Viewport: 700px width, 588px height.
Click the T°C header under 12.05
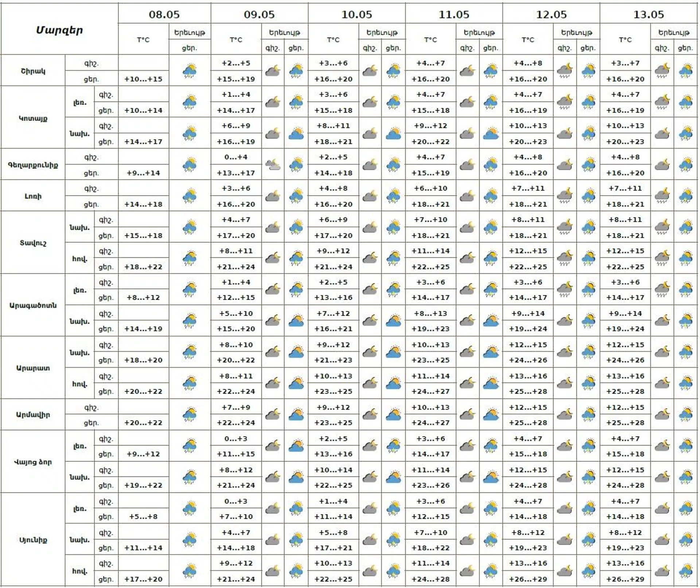click(x=528, y=40)
